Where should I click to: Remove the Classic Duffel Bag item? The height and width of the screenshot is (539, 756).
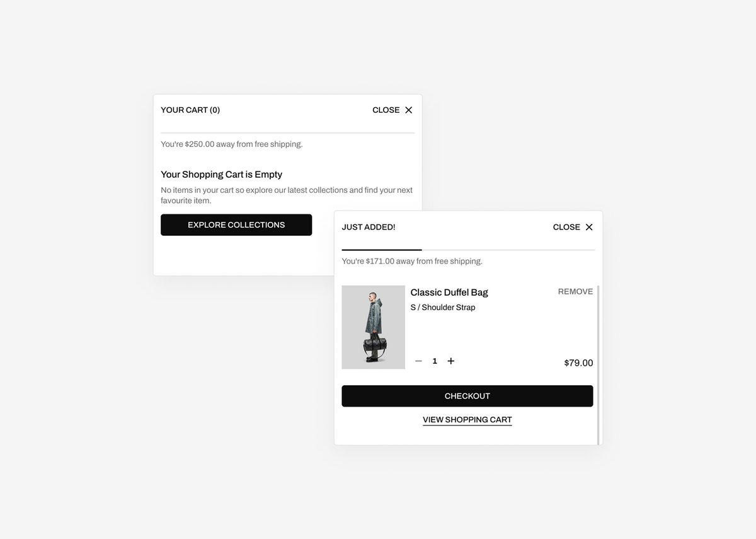point(575,292)
